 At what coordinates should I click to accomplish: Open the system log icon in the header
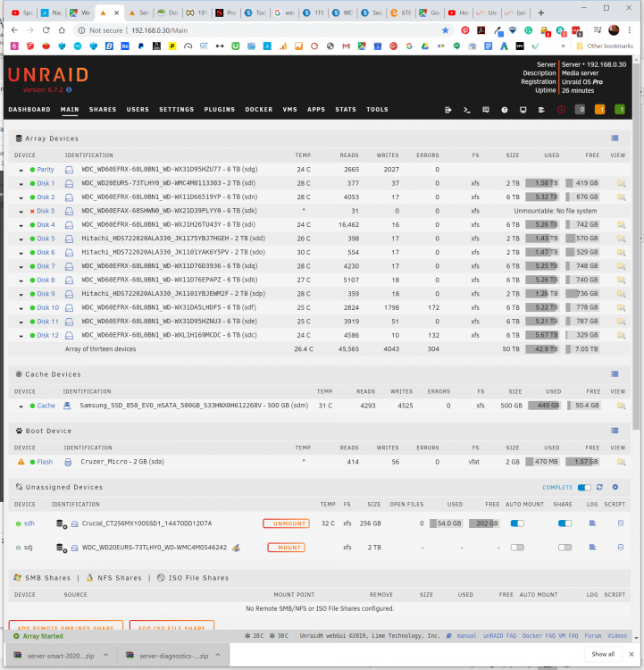click(x=541, y=110)
